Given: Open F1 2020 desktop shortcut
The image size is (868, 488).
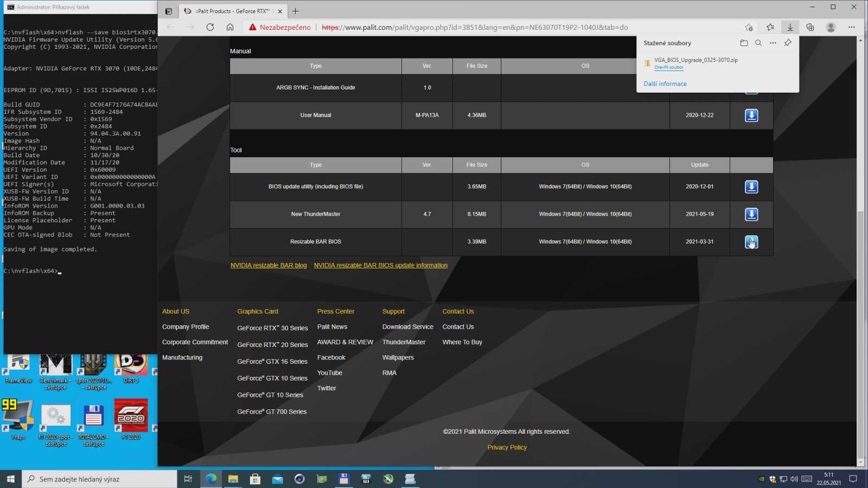Looking at the screenshot, I should (131, 420).
